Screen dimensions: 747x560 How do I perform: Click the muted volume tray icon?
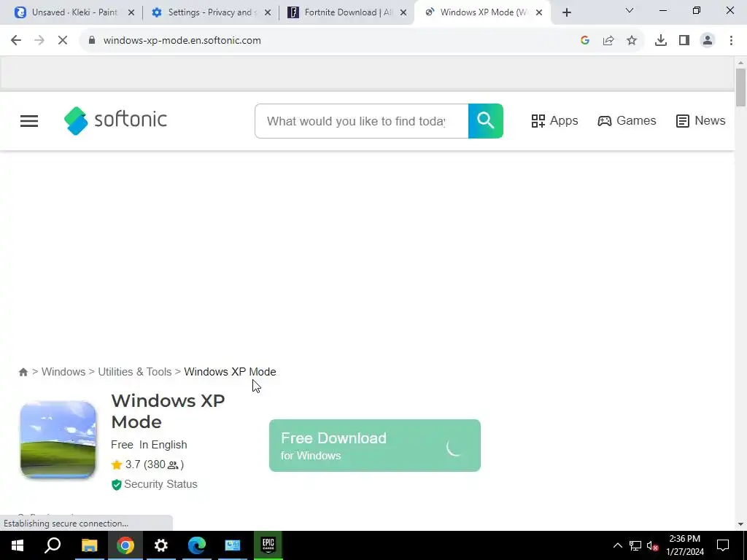pos(653,545)
